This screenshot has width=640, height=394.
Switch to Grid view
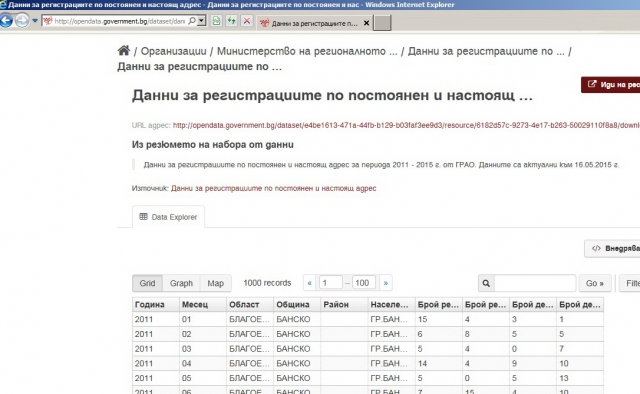tap(147, 283)
